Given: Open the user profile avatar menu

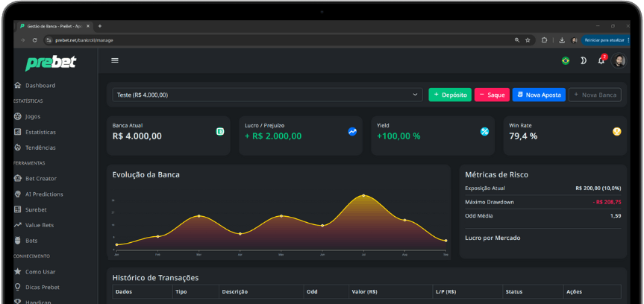Looking at the screenshot, I should (619, 60).
